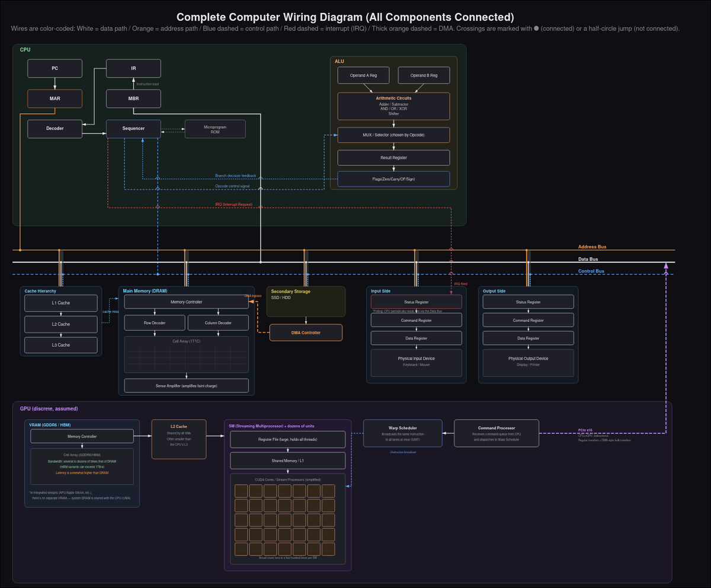Click the IR box in CPU
711x588 pixels.
[133, 68]
